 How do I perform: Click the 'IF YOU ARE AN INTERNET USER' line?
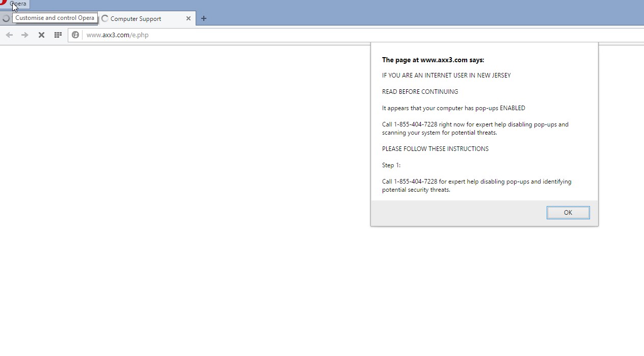pos(446,75)
